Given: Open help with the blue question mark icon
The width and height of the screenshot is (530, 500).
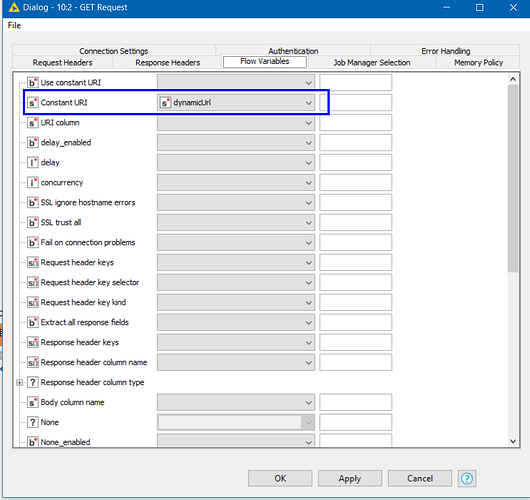Looking at the screenshot, I should click(x=467, y=478).
